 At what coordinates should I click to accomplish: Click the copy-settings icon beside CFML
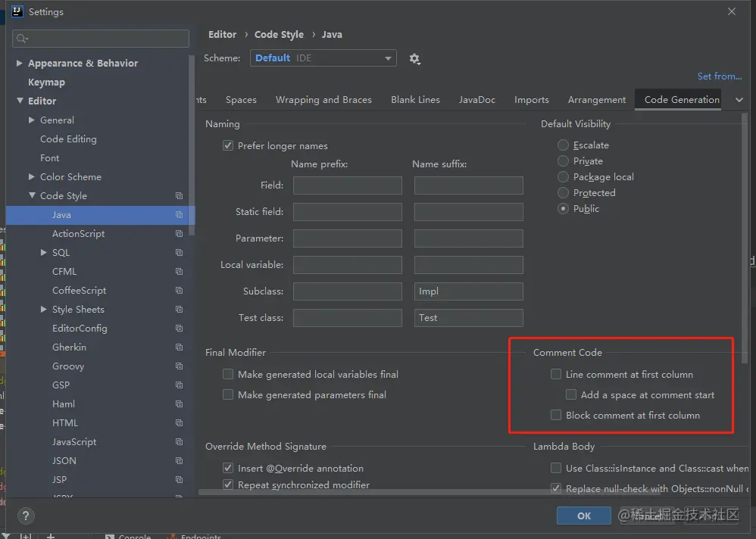click(x=179, y=271)
